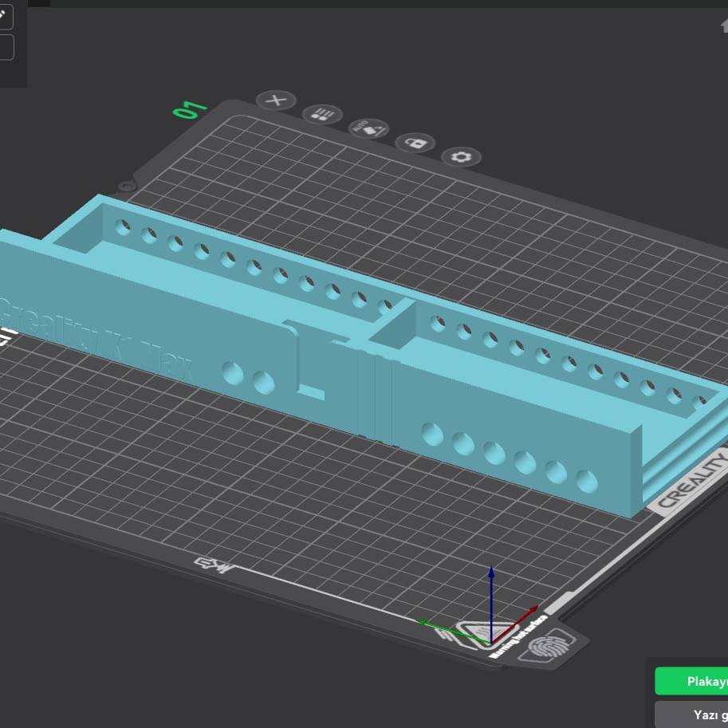
Task: Click the CREALITY logo on the bed edge
Action: [x=691, y=480]
